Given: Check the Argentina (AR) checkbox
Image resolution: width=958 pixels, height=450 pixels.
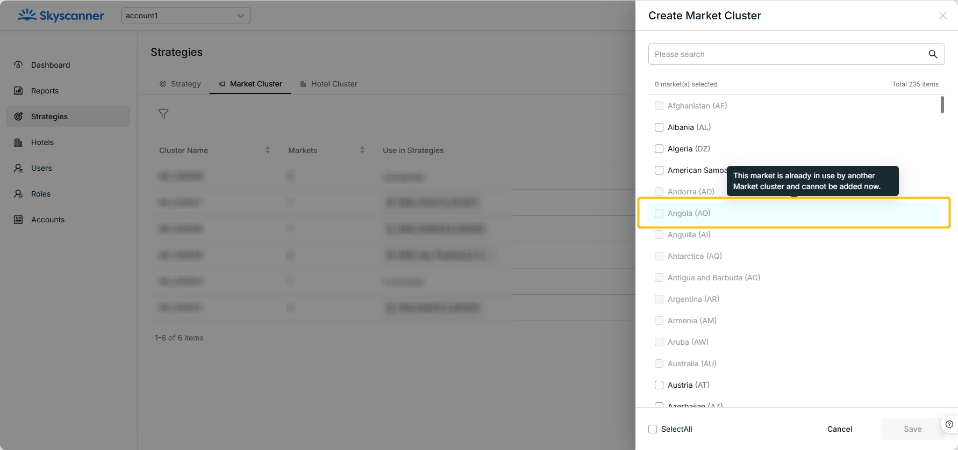Looking at the screenshot, I should coord(659,299).
